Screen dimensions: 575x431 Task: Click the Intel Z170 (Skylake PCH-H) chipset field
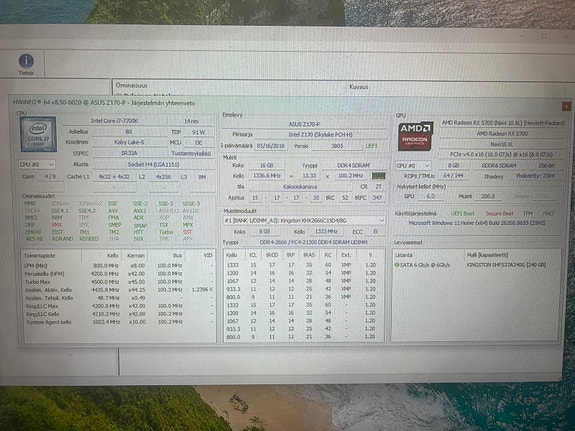tap(320, 135)
